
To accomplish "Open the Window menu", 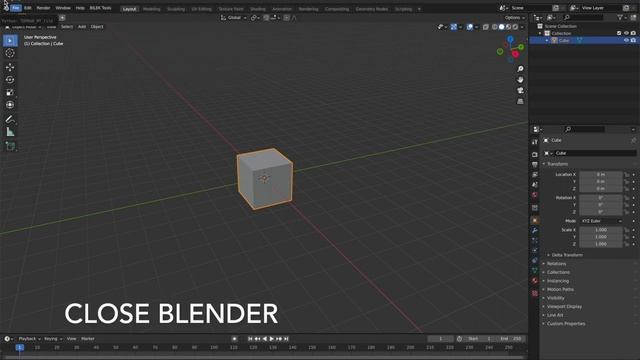I will coord(63,8).
